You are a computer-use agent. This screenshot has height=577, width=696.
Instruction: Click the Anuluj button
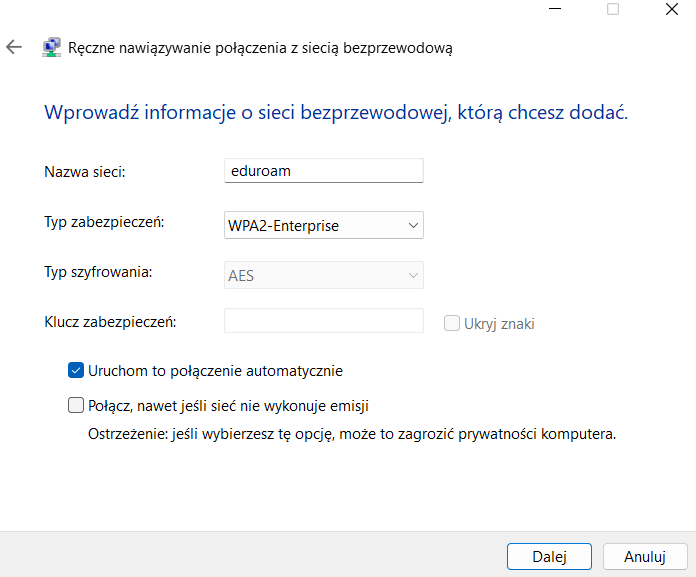click(645, 557)
